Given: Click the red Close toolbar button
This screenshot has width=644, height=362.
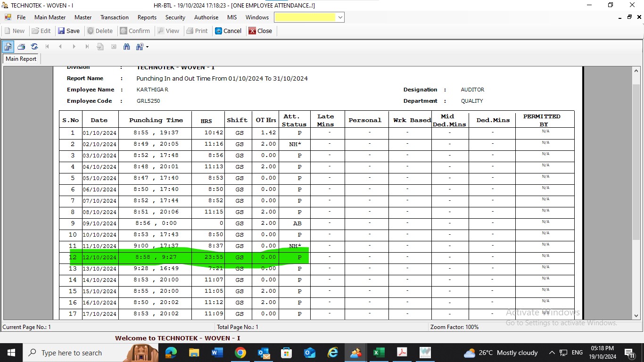Looking at the screenshot, I should 260,31.
